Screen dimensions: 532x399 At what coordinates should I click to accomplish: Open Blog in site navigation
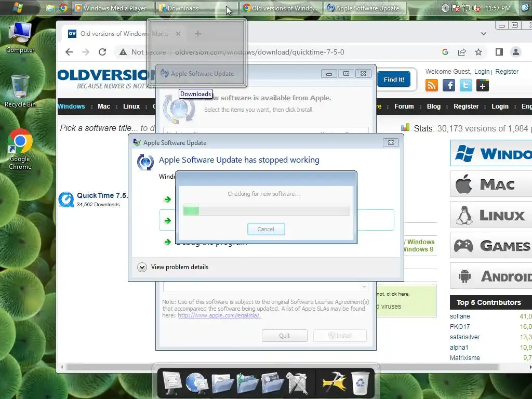coord(434,106)
